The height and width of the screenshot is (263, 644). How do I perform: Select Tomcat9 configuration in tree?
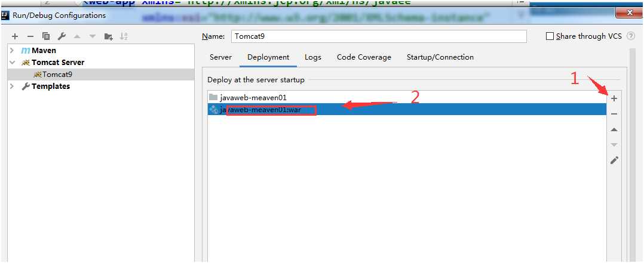click(101, 75)
